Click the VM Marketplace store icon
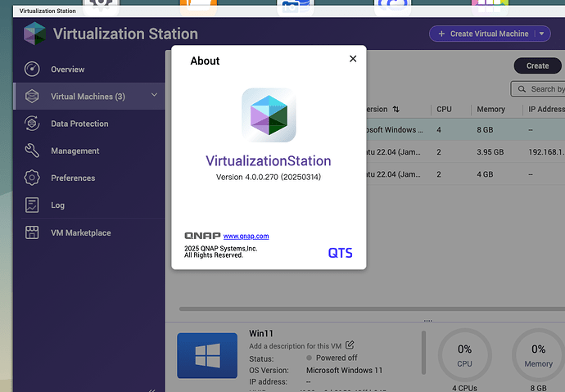The image size is (565, 392). (32, 232)
